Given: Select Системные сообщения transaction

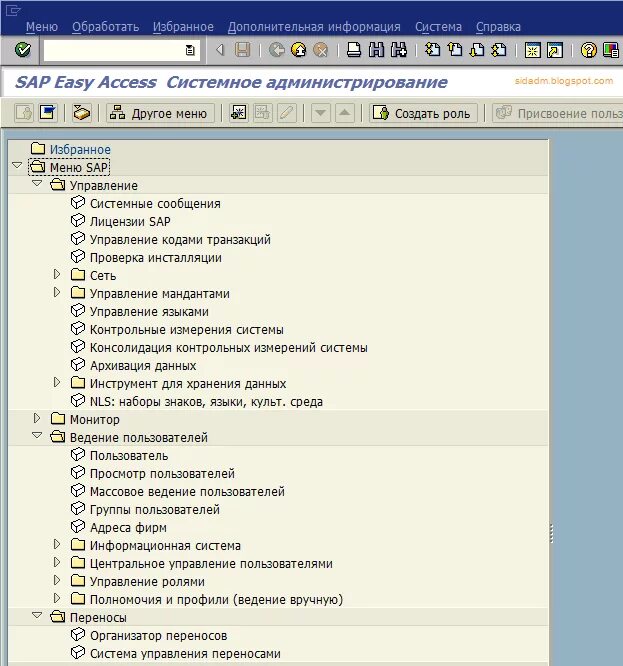Looking at the screenshot, I should click(155, 203).
